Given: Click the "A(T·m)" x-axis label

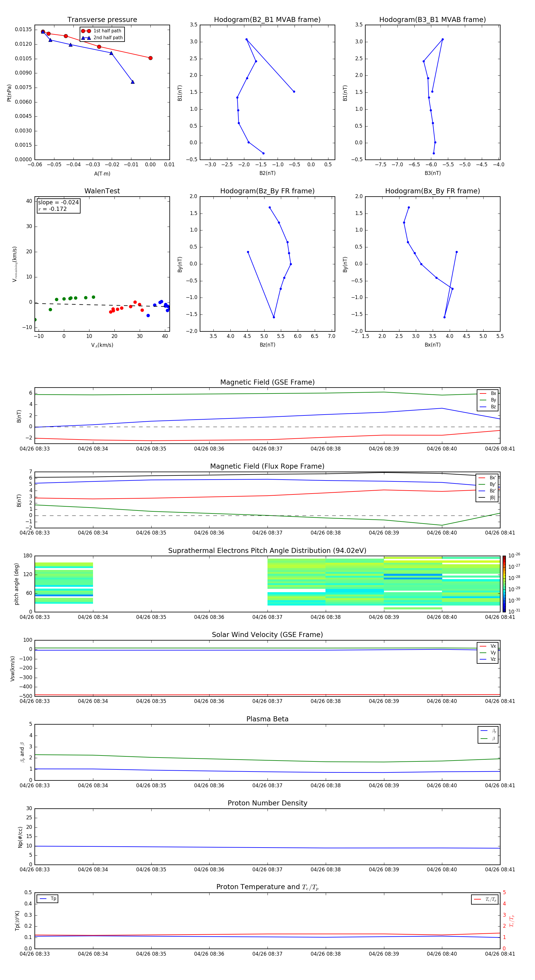Looking at the screenshot, I should tap(102, 174).
